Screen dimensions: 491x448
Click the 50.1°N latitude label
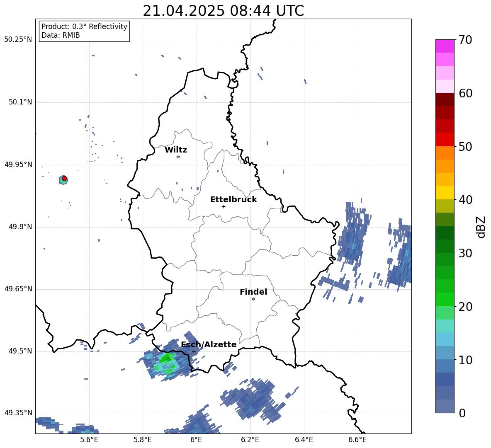pos(20,102)
